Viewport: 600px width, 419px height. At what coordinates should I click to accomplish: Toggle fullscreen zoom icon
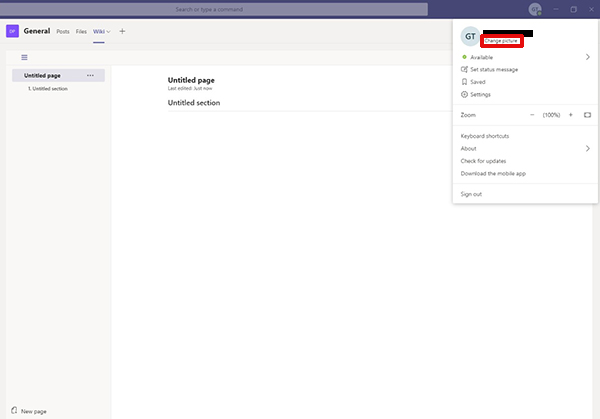point(588,115)
